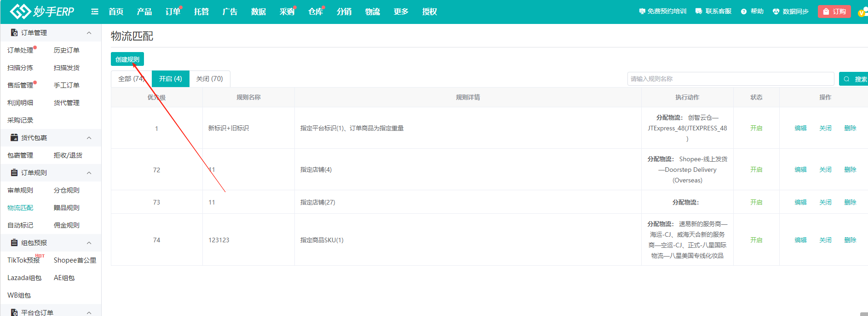Screen dimensions: 868x316
Task: Click the 搜索 search button
Action: coord(853,79)
